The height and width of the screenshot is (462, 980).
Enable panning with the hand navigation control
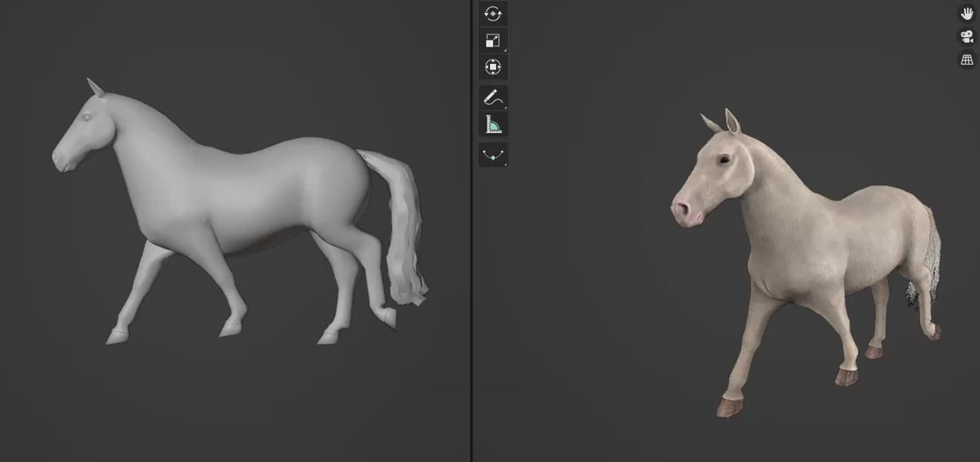click(968, 13)
